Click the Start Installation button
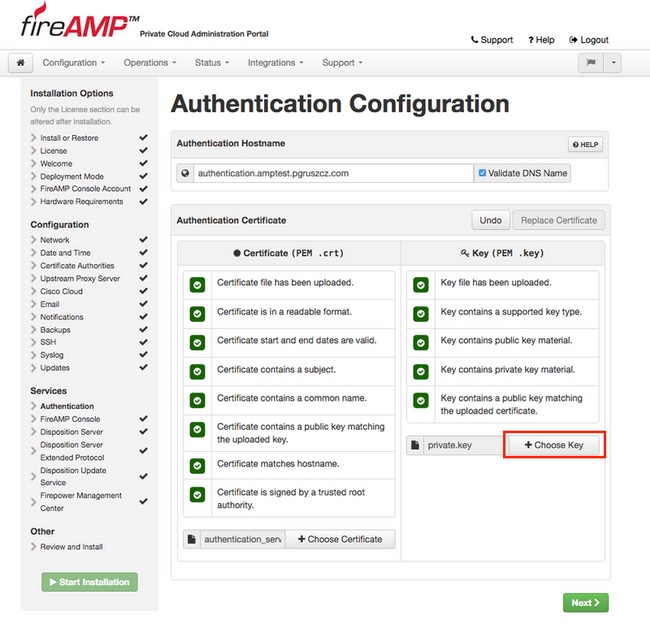 (x=90, y=582)
